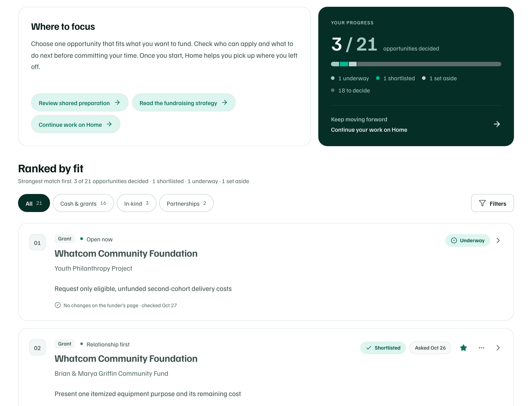The width and height of the screenshot is (532, 406).
Task: Click the 1 shortlisted legend item
Action: point(395,78)
